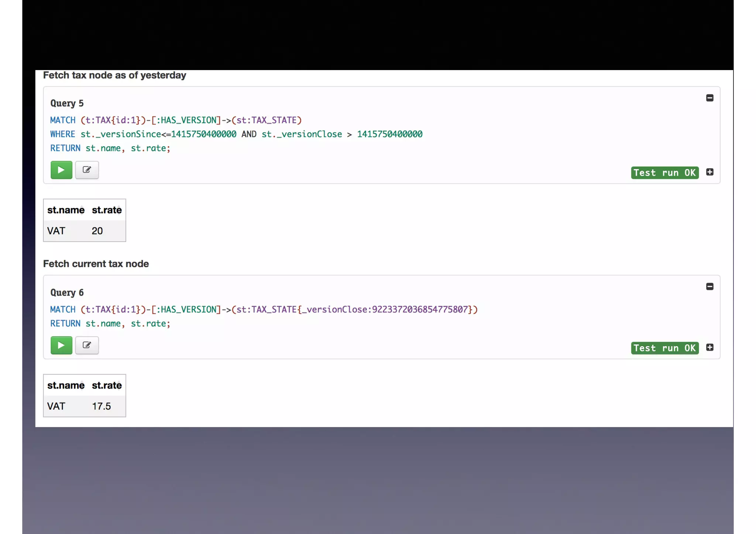Run Query 6 with the green play button

[x=61, y=345]
